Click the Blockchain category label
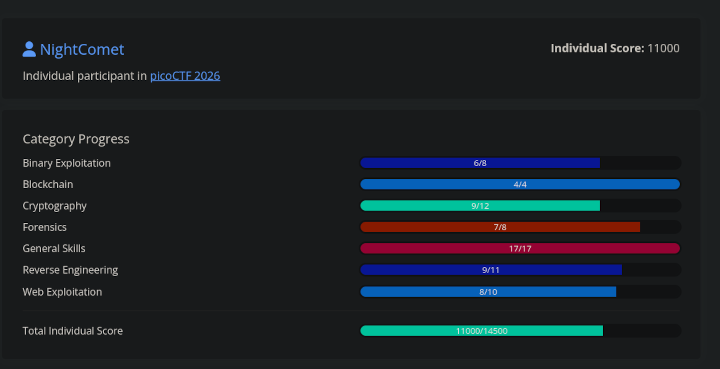This screenshot has width=720, height=369. pos(48,184)
